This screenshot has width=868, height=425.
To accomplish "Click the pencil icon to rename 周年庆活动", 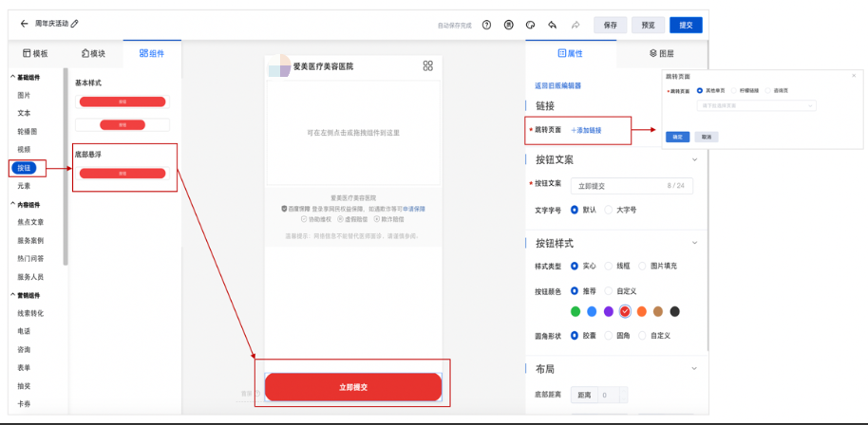I will (75, 24).
